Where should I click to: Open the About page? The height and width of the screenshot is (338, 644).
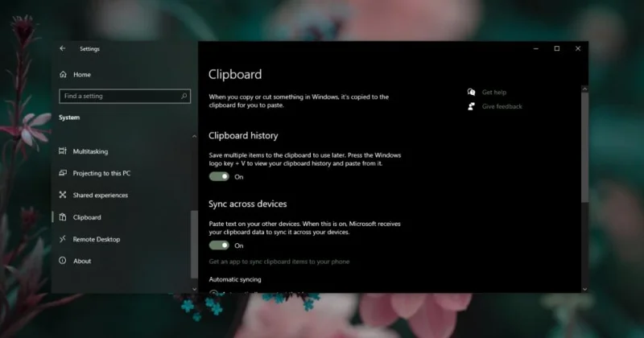[82, 261]
